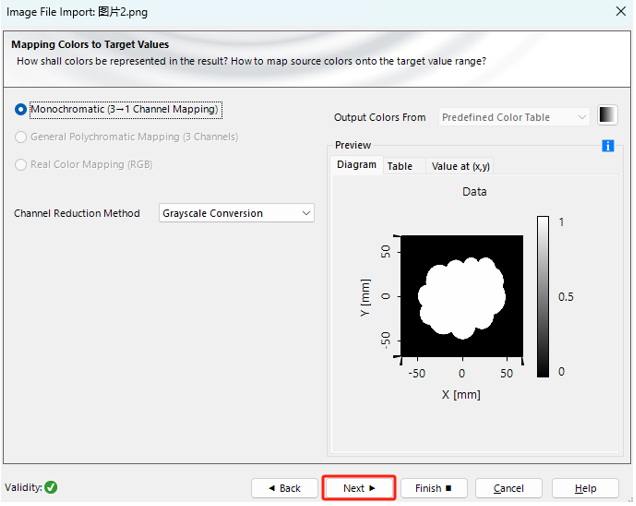Click the 'Y [mm]' axis label
Screen dimensions: 636x506
pos(365,297)
